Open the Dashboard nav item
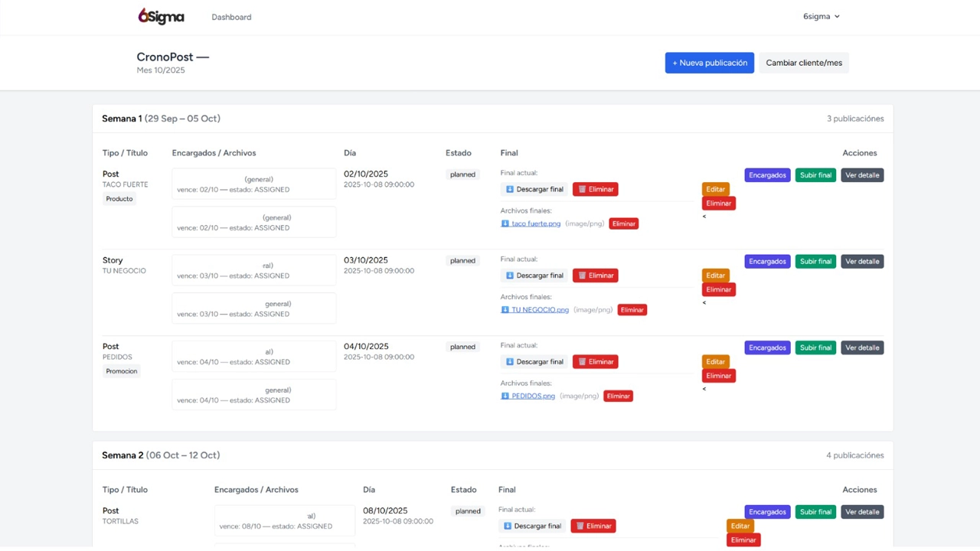The width and height of the screenshot is (980, 551). [x=231, y=17]
